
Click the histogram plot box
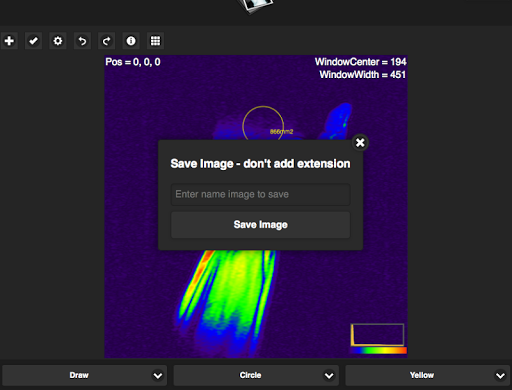[x=378, y=335]
